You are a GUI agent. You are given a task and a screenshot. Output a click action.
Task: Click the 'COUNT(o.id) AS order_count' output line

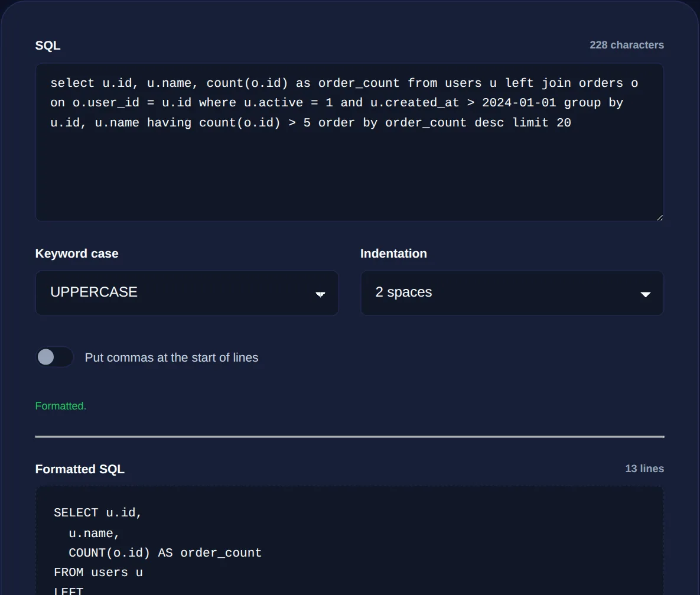coord(165,553)
